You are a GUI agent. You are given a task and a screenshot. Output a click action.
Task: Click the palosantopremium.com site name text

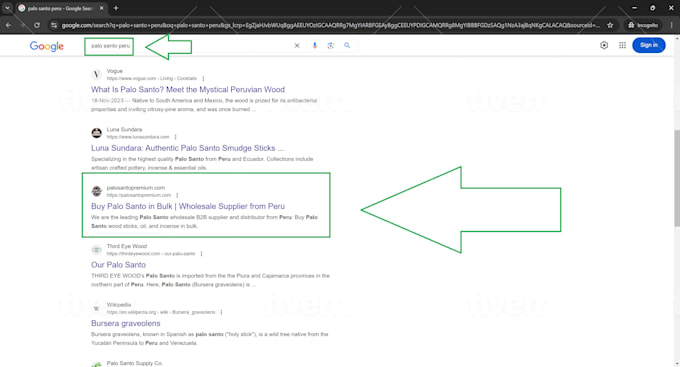coord(136,188)
